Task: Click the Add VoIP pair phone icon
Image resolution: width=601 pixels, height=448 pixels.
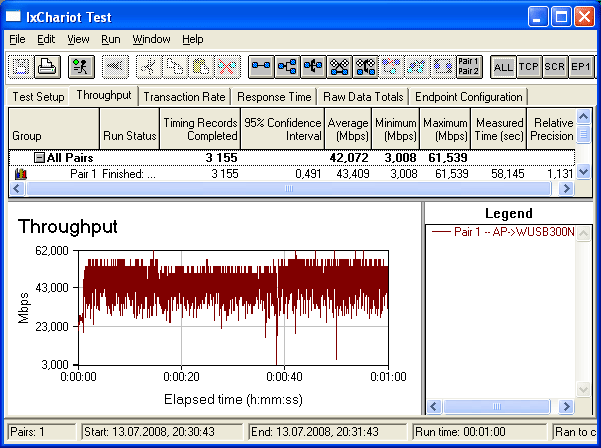Action: [313, 67]
